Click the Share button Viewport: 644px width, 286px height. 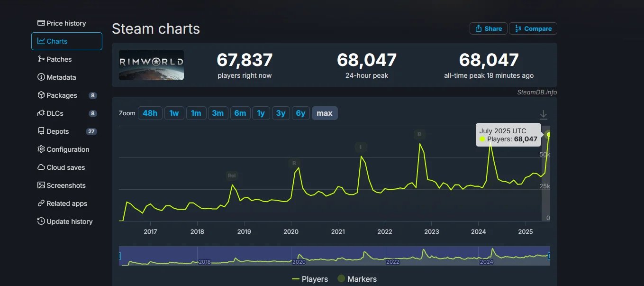pyautogui.click(x=489, y=28)
